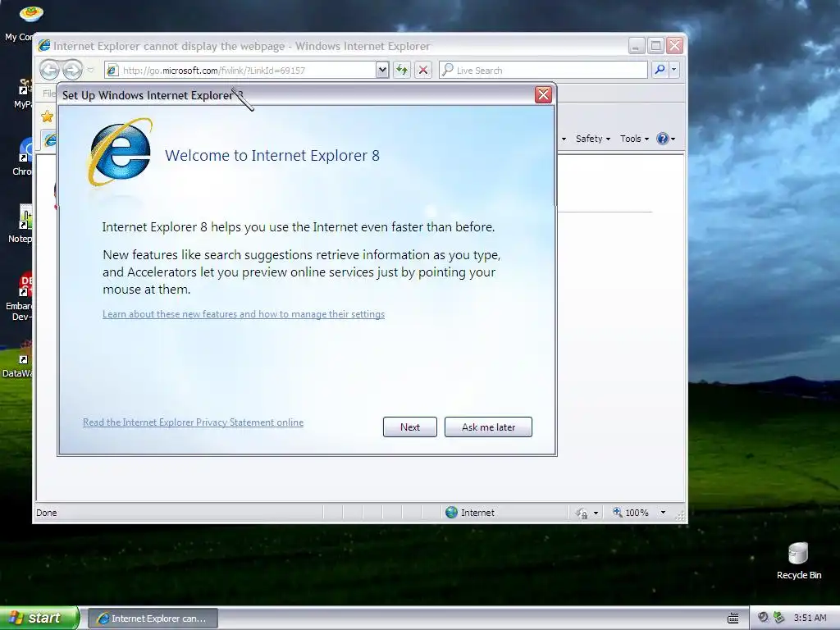Click the IE forward navigation arrow
This screenshot has height=630, width=840.
click(72, 70)
